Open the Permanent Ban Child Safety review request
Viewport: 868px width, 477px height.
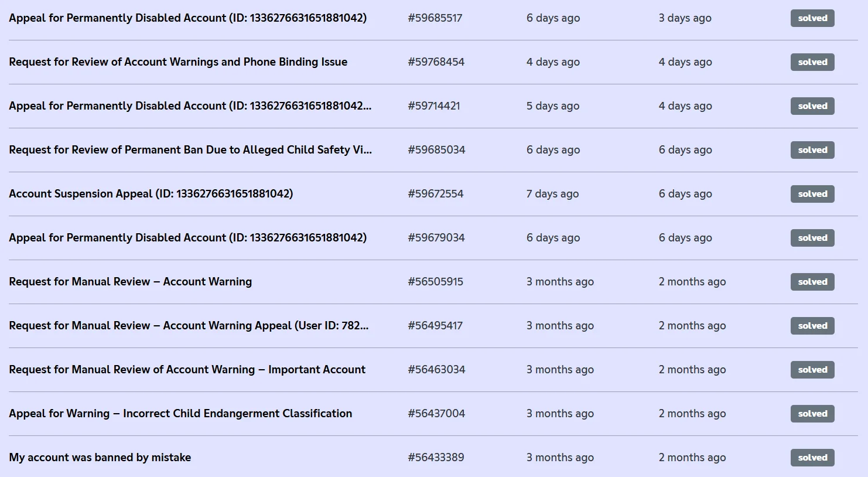click(x=190, y=150)
